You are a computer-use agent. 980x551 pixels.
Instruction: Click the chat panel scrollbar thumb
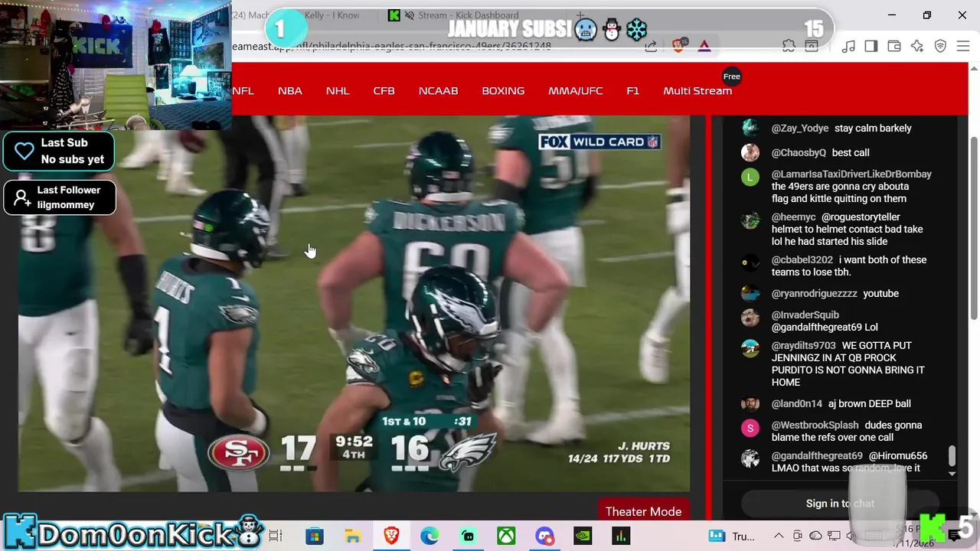pyautogui.click(x=952, y=456)
